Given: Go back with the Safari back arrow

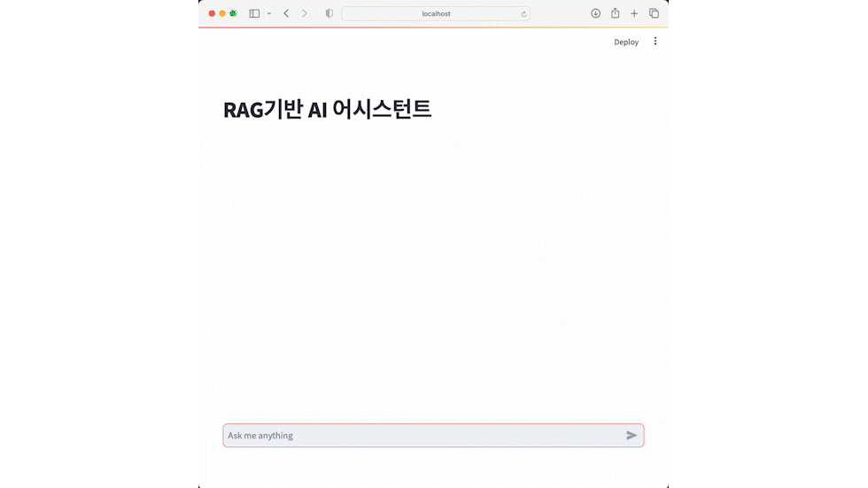Looking at the screenshot, I should click(286, 13).
